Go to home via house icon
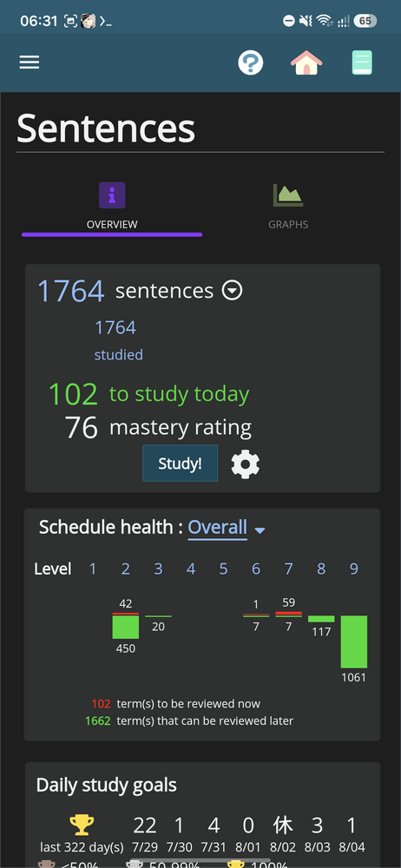Screen dimensions: 401x868 pyautogui.click(x=306, y=62)
